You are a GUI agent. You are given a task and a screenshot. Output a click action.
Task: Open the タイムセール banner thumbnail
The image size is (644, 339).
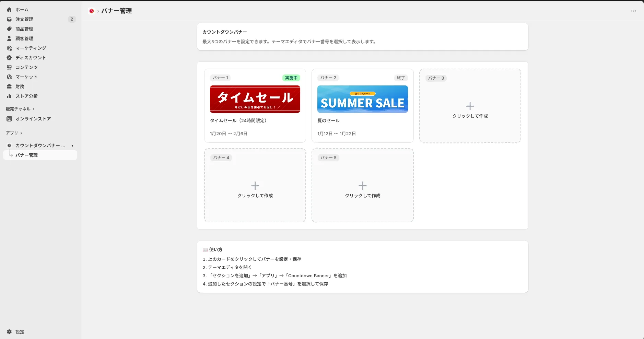(255, 99)
